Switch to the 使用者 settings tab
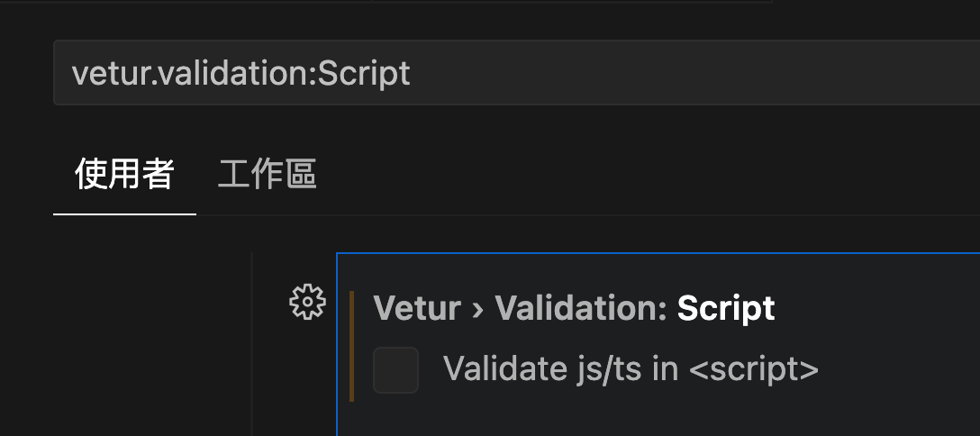 (x=124, y=175)
